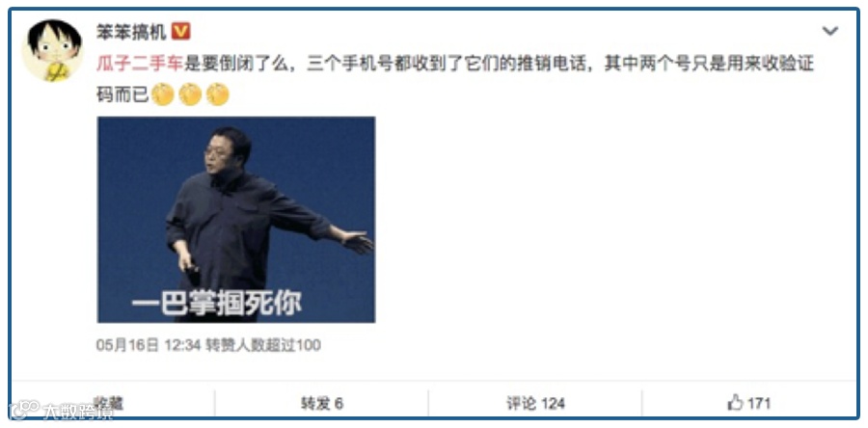The height and width of the screenshot is (428, 868).
Task: Click 转发 6 to repost
Action: (321, 403)
